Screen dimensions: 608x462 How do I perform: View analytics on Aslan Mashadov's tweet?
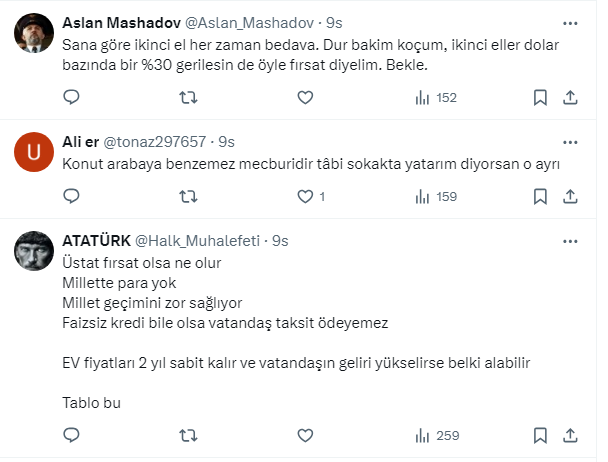pyautogui.click(x=435, y=97)
